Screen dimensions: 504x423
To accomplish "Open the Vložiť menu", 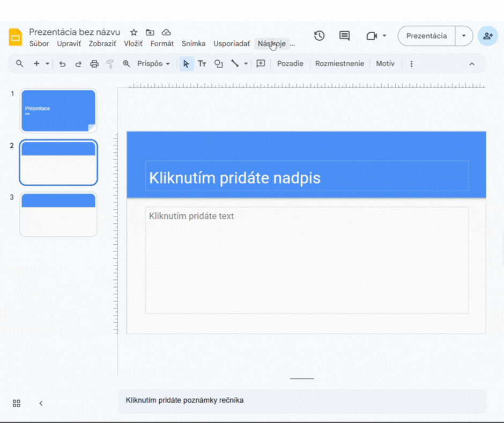I will coord(133,44).
